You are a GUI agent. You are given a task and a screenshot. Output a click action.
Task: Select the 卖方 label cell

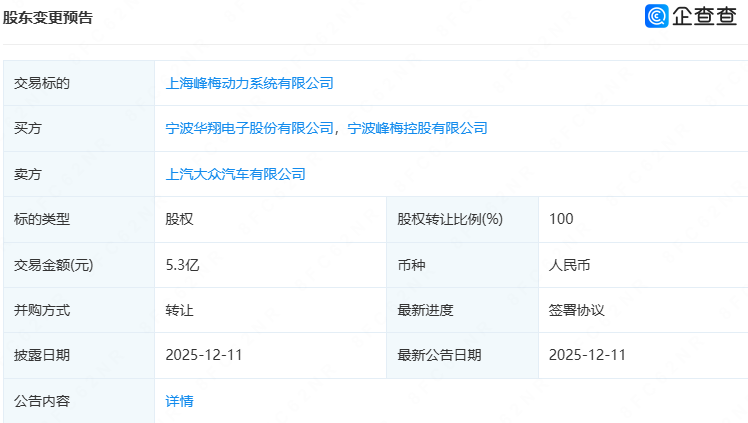pyautogui.click(x=28, y=174)
